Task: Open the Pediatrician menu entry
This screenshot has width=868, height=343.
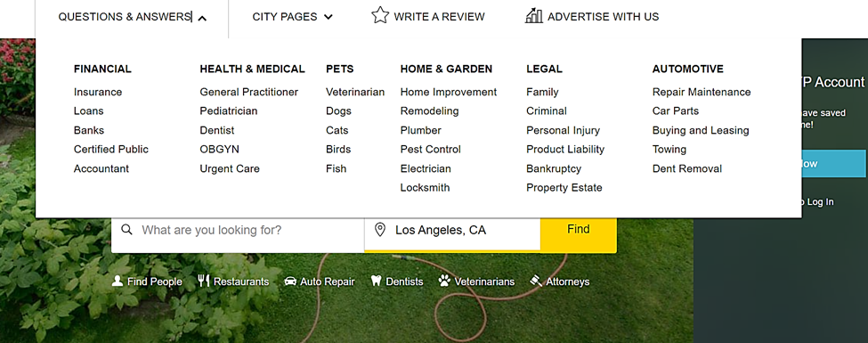Action: [x=229, y=110]
